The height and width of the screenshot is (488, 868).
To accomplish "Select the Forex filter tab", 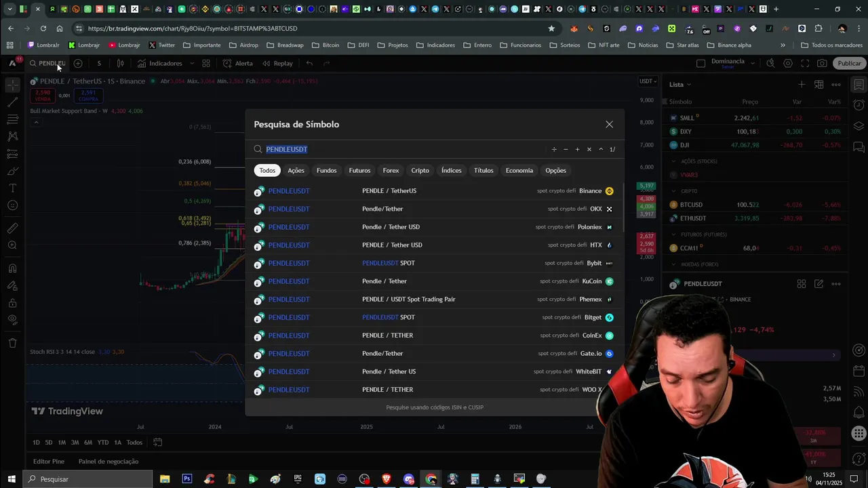I will [391, 170].
